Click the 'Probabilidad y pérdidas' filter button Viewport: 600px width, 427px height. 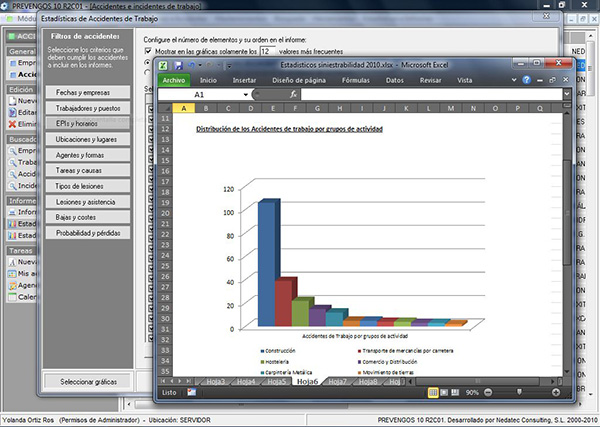click(88, 233)
